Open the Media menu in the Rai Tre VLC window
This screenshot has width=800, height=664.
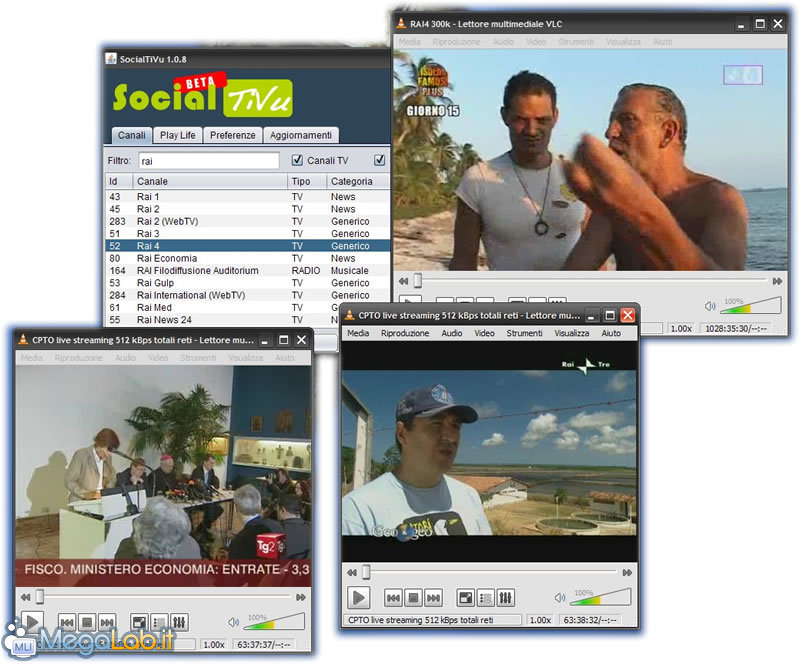click(x=358, y=333)
